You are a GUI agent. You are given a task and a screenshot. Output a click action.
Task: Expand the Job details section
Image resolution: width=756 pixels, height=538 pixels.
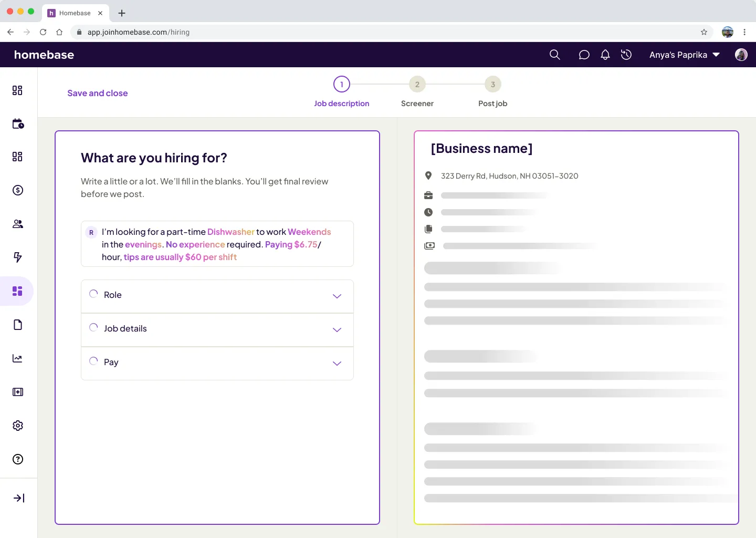[x=217, y=330]
